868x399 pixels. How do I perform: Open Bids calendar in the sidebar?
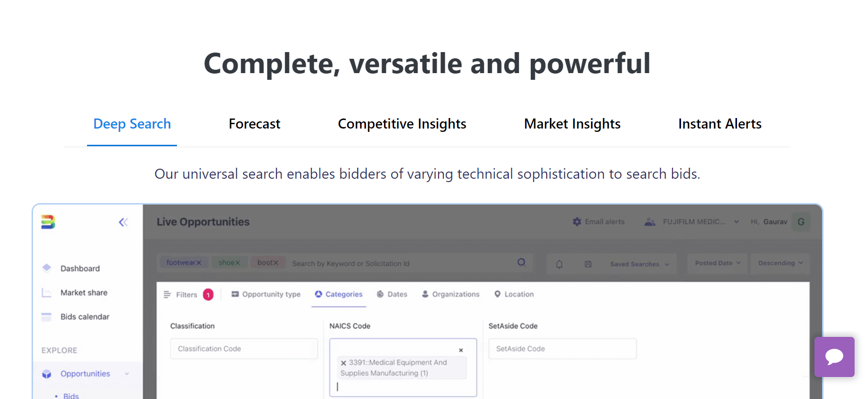pos(85,317)
